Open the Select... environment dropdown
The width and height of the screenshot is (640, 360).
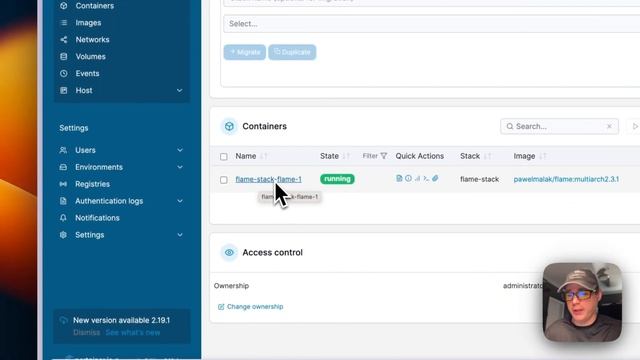[431, 24]
